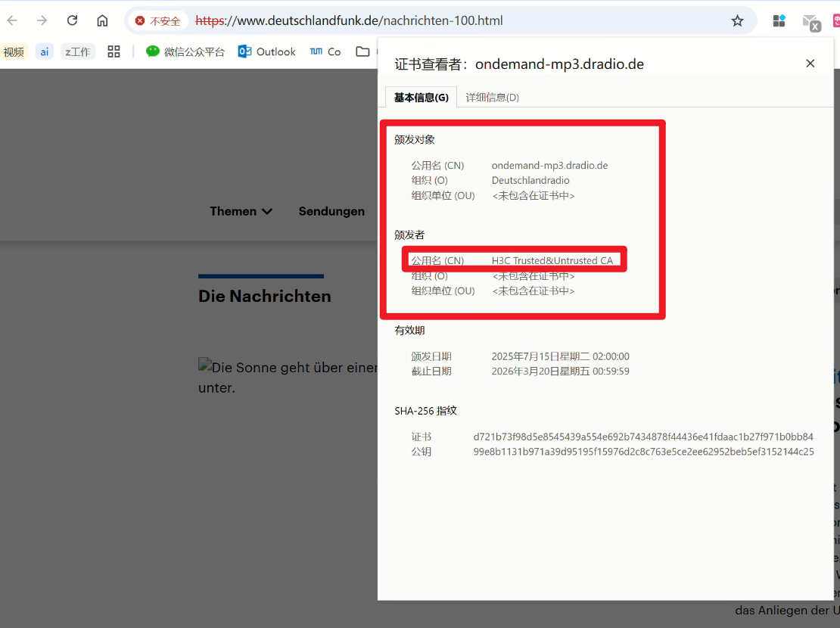Click the 有效期 section label
The width and height of the screenshot is (840, 628).
pyautogui.click(x=409, y=331)
